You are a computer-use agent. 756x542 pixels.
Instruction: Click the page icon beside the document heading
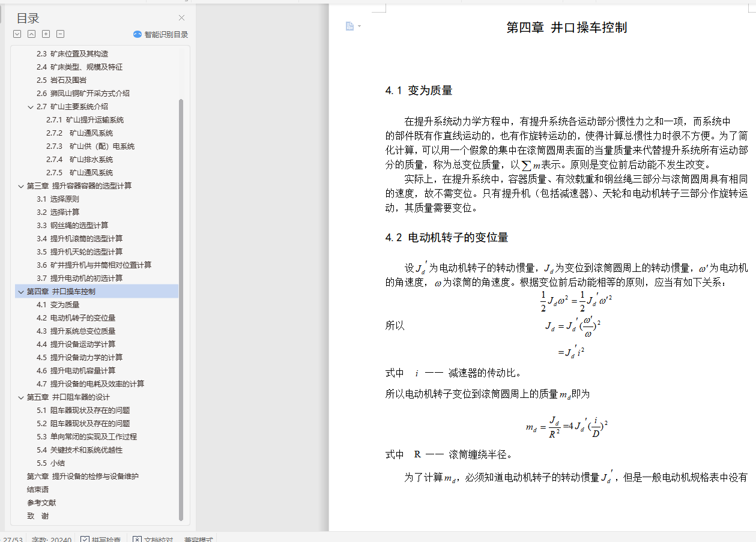click(349, 26)
